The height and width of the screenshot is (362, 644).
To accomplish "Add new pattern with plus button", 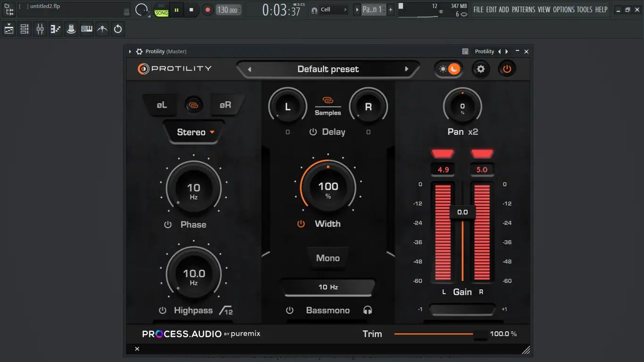I will pyautogui.click(x=390, y=9).
